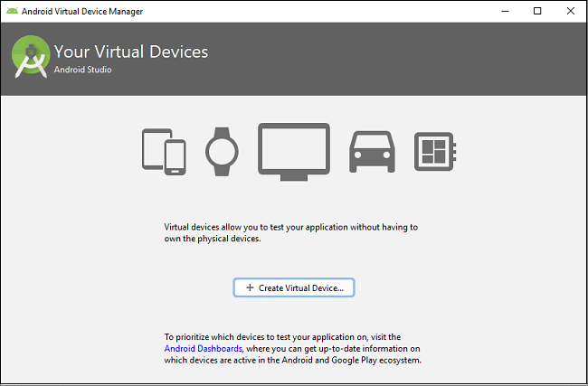The image size is (588, 386).
Task: Click the Android Studio logo in header
Action: tap(30, 58)
